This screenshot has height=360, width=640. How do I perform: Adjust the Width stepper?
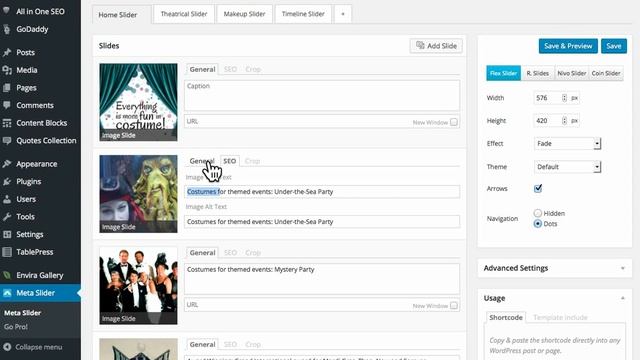564,98
